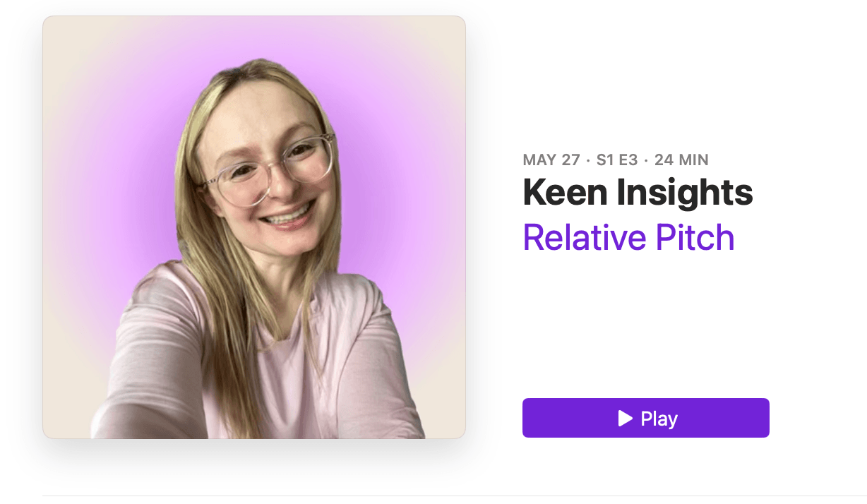
Task: Click the word Play on the purple button
Action: pyautogui.click(x=659, y=419)
